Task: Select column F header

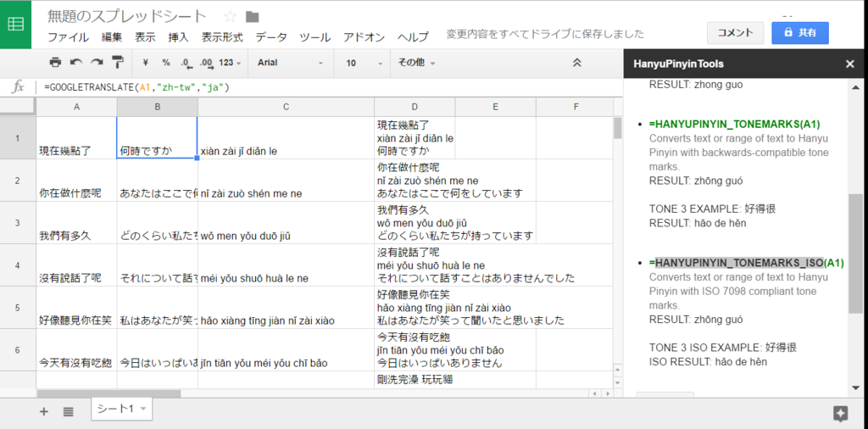Action: tap(576, 107)
